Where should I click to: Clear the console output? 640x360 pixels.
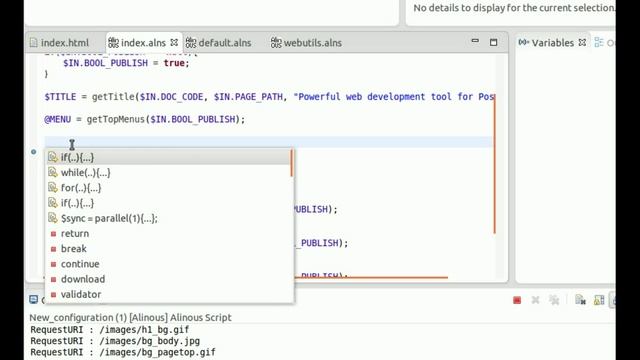tap(580, 300)
